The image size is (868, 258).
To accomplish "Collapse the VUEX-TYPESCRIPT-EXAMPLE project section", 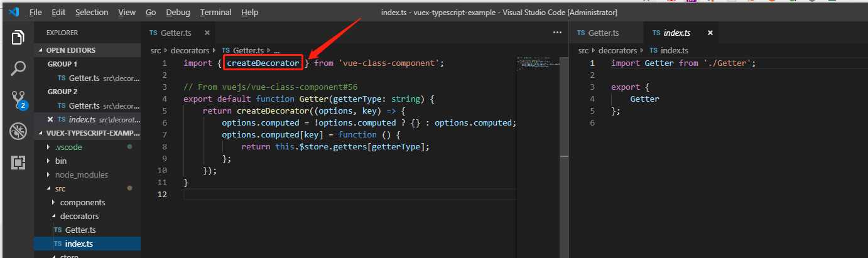I will pyautogui.click(x=87, y=133).
